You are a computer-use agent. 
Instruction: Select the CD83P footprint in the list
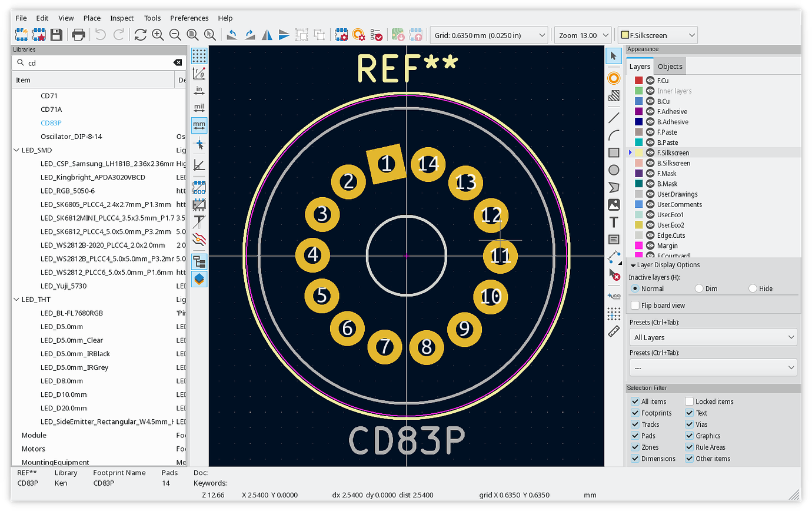[x=49, y=123]
